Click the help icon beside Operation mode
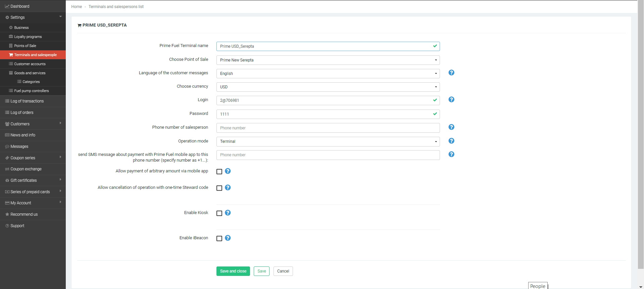This screenshot has height=289, width=644. (x=451, y=141)
